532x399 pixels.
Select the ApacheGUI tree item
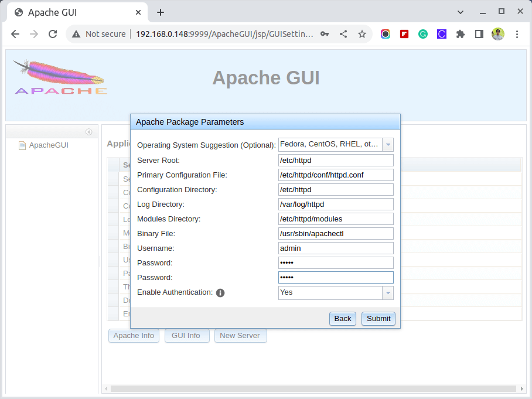tap(49, 145)
